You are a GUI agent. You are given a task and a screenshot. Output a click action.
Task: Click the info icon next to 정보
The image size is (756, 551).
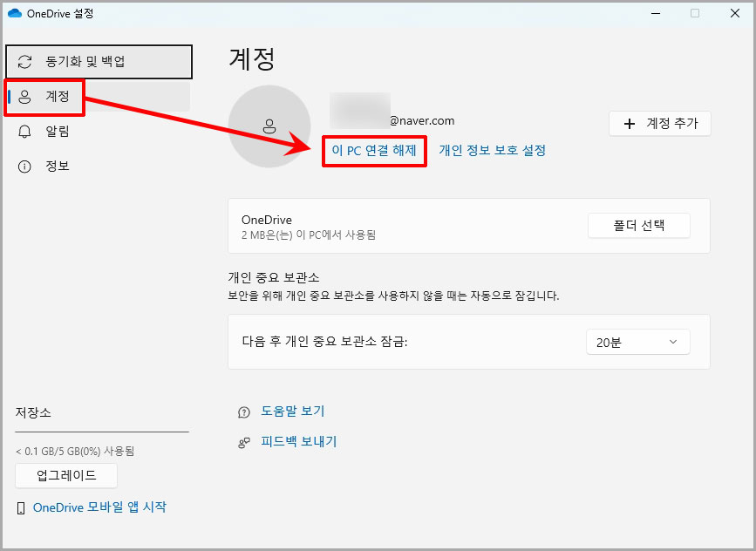(x=26, y=166)
